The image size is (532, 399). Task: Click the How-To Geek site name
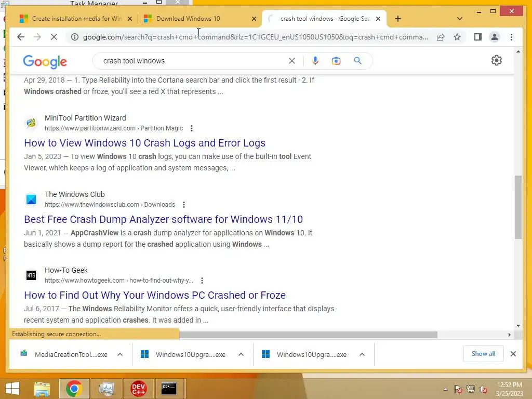[x=66, y=270]
